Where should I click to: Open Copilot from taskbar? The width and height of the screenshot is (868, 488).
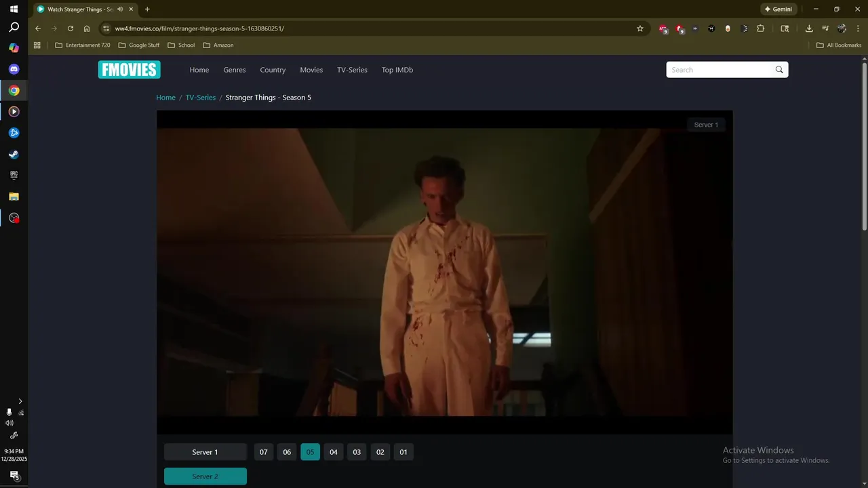click(14, 48)
